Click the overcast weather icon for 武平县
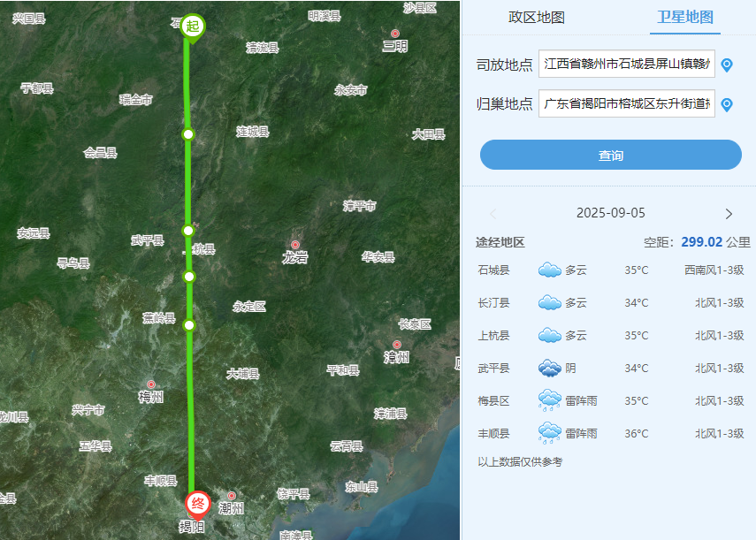This screenshot has width=756, height=540. click(x=550, y=368)
